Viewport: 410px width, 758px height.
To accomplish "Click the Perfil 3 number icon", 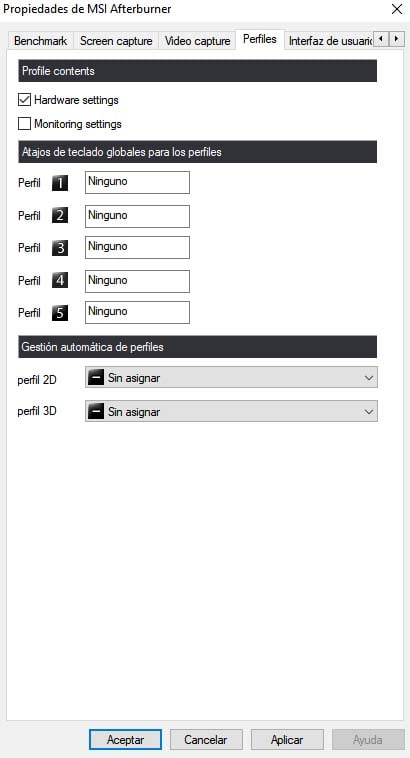I will point(60,248).
